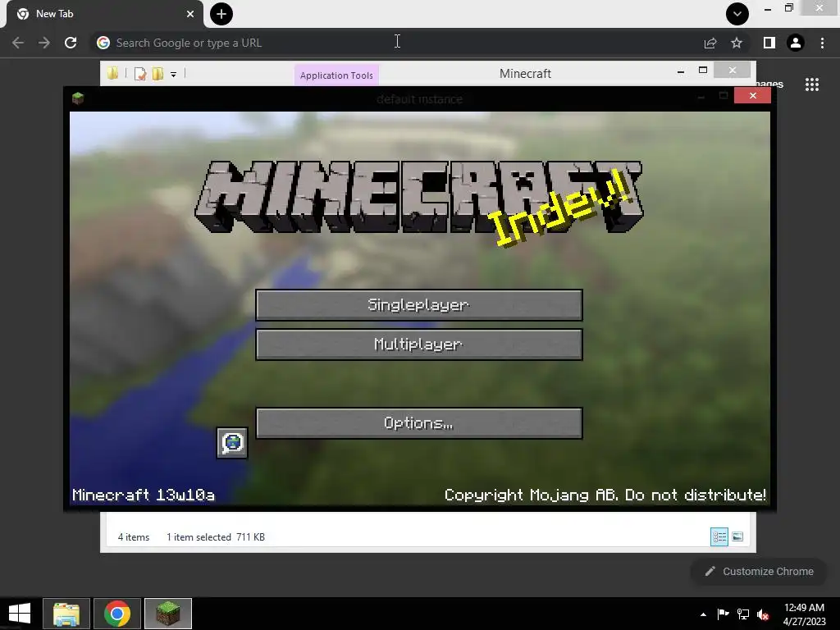Toggle Chrome side panel
Viewport: 840px width, 630px height.
[x=769, y=43]
